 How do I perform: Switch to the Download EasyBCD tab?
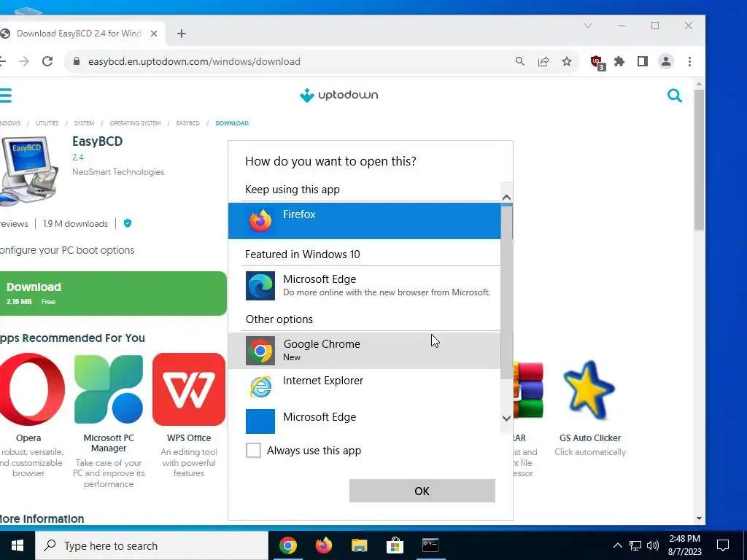click(x=79, y=34)
